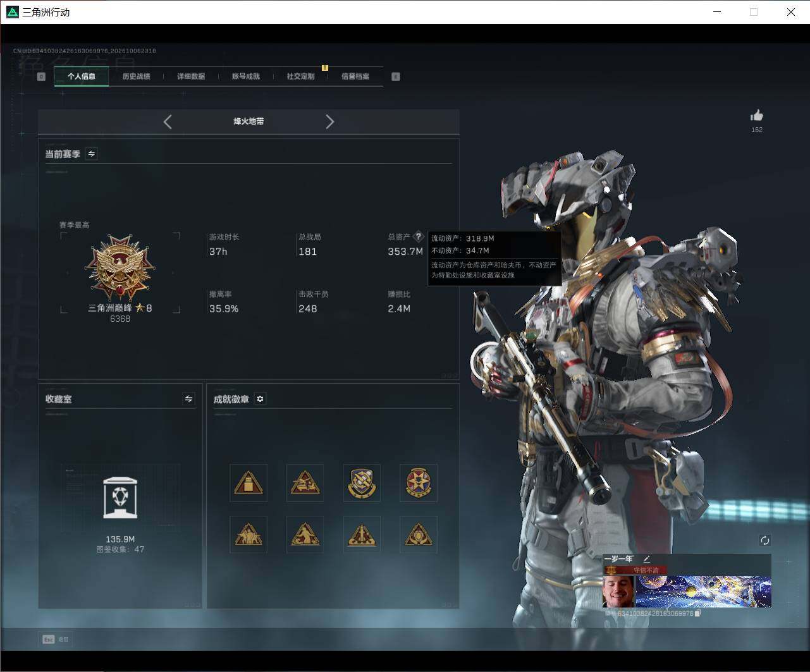Click the 击败干员 value 248
810x672 pixels.
point(308,309)
